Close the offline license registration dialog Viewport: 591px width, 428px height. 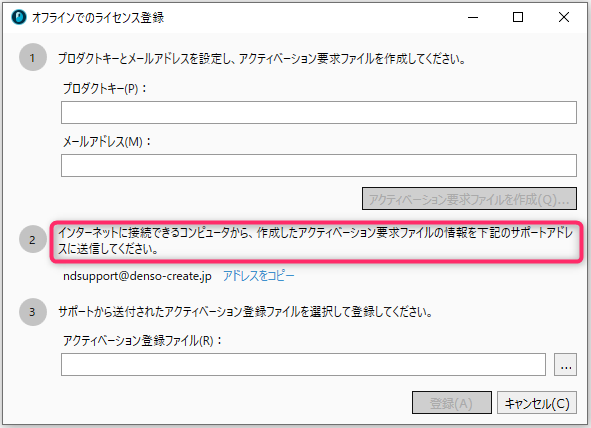pyautogui.click(x=564, y=17)
